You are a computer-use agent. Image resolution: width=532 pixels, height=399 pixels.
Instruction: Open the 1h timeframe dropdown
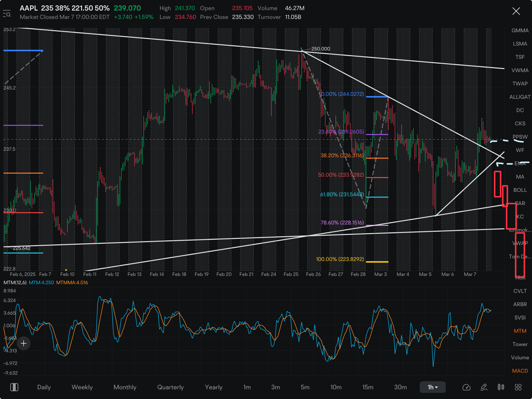(432, 387)
